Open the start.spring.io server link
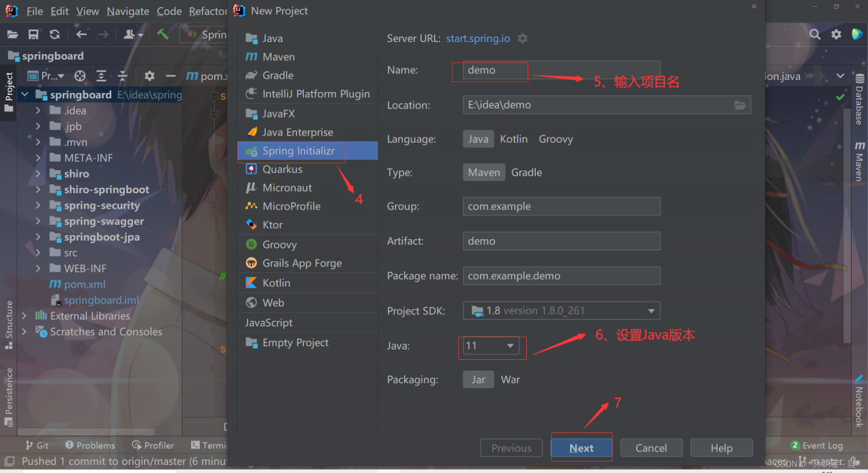This screenshot has height=473, width=868. click(x=478, y=39)
